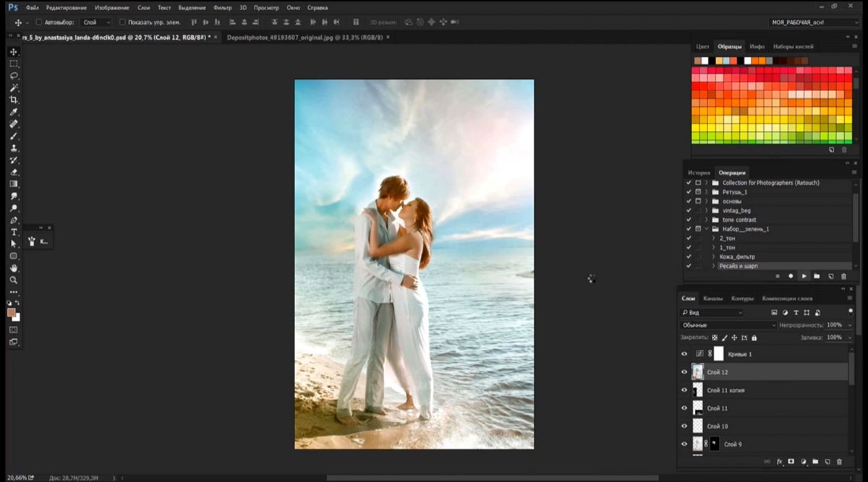Select the Hand tool
This screenshot has width=868, height=482.
(14, 268)
